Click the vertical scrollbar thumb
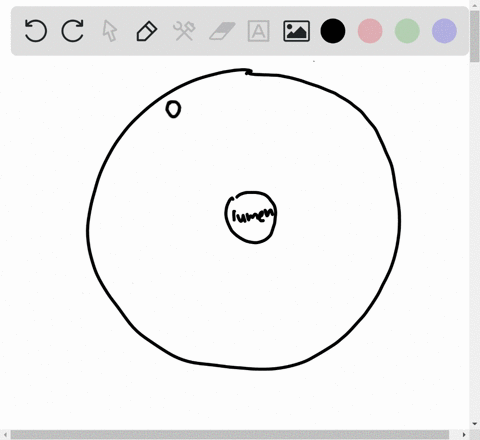Screen dimensions: 480x440 475,36
